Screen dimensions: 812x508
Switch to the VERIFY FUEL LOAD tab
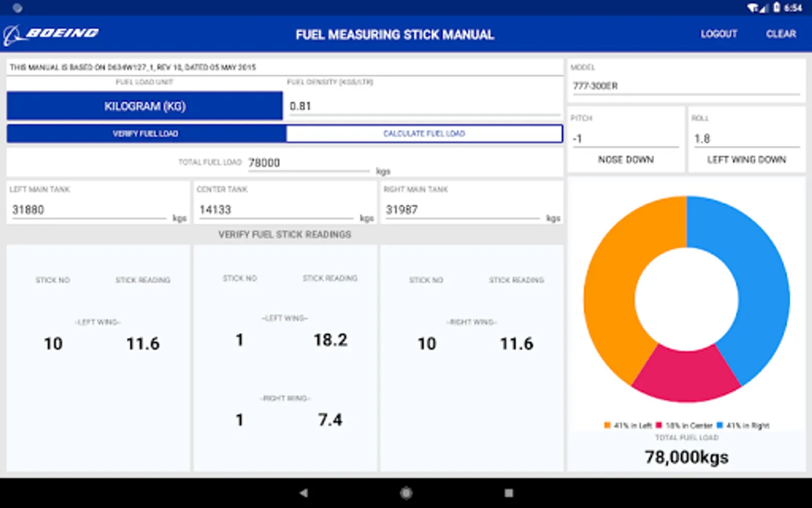pos(145,134)
